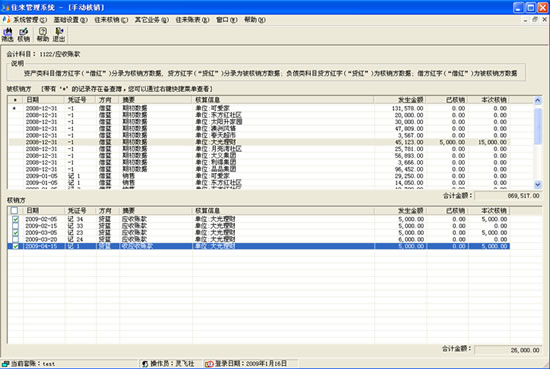550x369 pixels.
Task: Minimize the inner 手动核销 child window
Action: tap(525, 20)
